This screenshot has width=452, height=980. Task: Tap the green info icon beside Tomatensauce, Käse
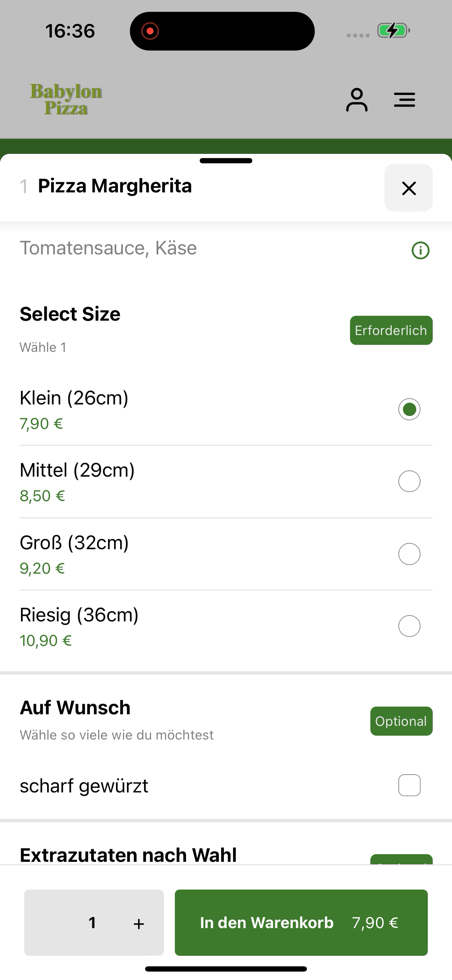(420, 250)
